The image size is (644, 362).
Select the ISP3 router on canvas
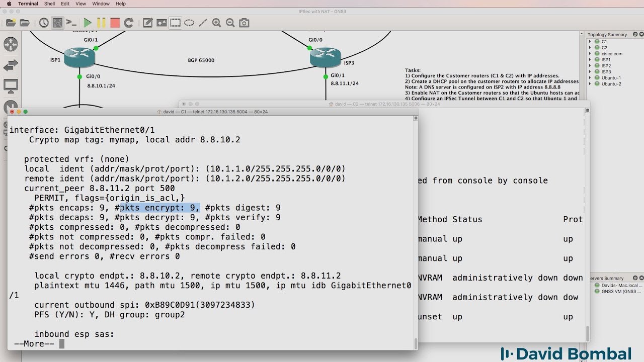click(x=326, y=57)
